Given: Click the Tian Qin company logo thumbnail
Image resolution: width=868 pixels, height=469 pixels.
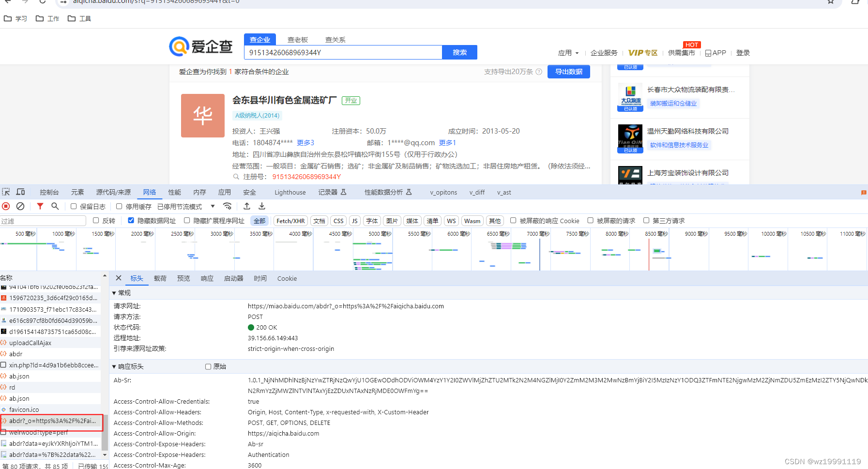Looking at the screenshot, I should point(630,138).
